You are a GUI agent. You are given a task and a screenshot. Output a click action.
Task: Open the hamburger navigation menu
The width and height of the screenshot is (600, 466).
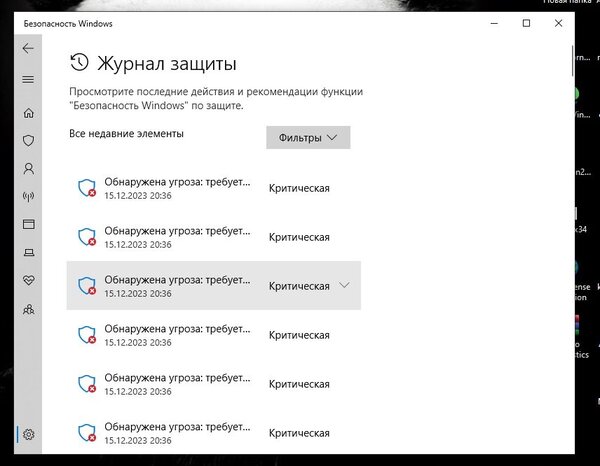(x=28, y=80)
